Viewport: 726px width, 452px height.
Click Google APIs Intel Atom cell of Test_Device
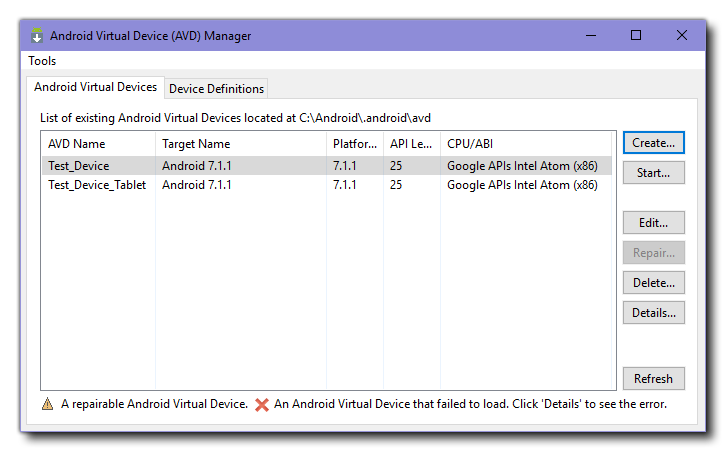click(522, 166)
